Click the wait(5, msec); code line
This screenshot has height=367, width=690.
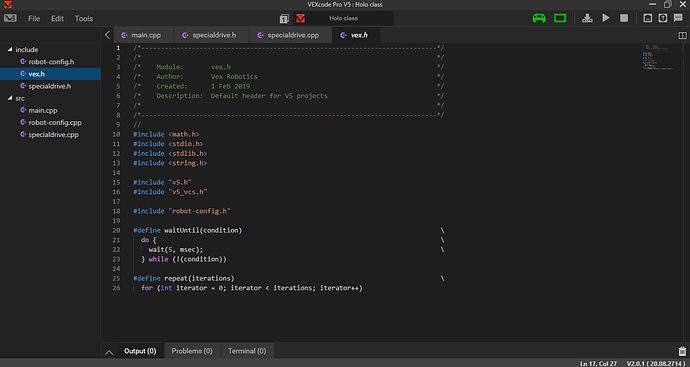[176, 250]
